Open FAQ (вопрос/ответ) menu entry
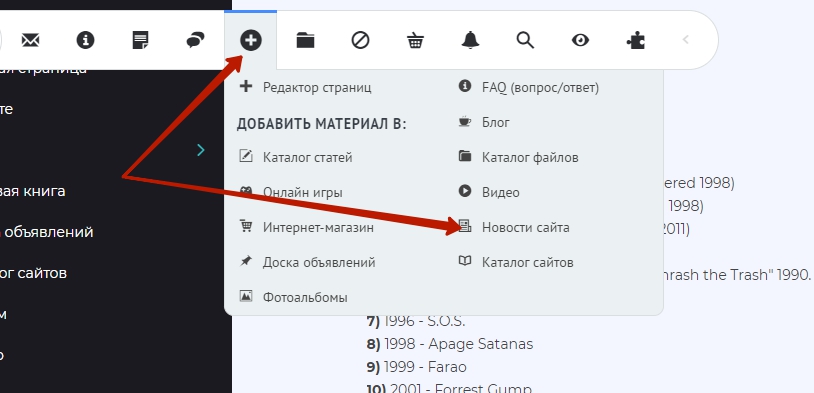 540,88
